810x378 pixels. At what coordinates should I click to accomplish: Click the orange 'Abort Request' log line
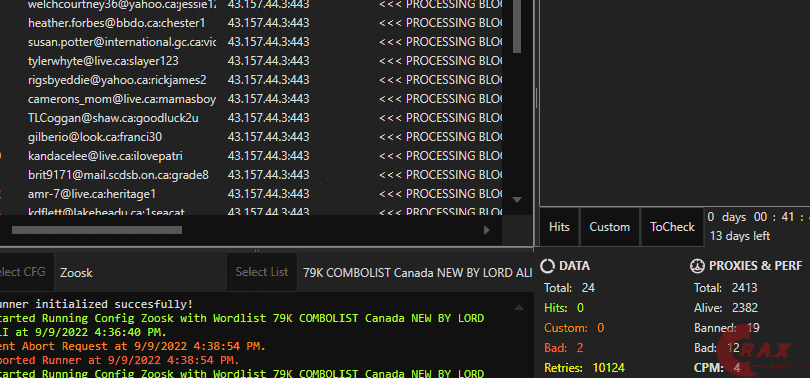coord(133,346)
